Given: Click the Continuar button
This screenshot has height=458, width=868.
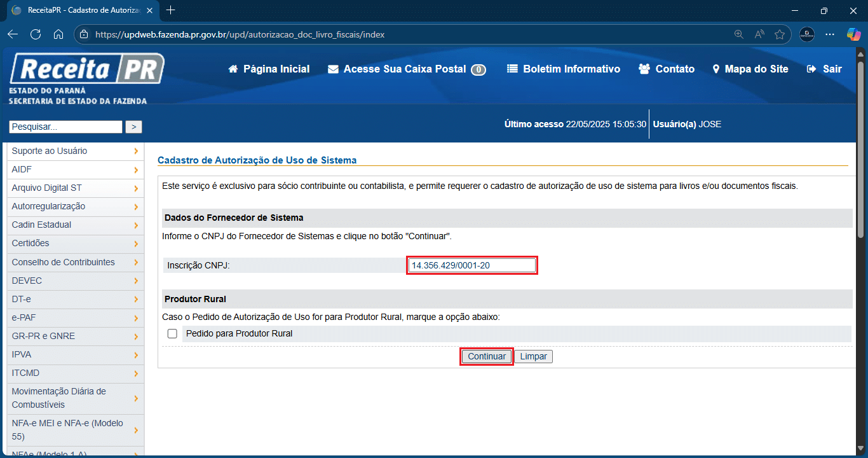Looking at the screenshot, I should pos(486,356).
